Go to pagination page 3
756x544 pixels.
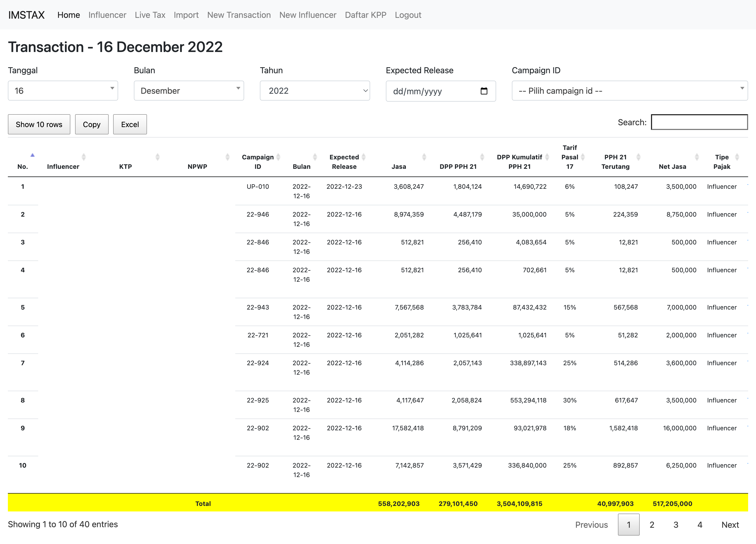(x=676, y=525)
